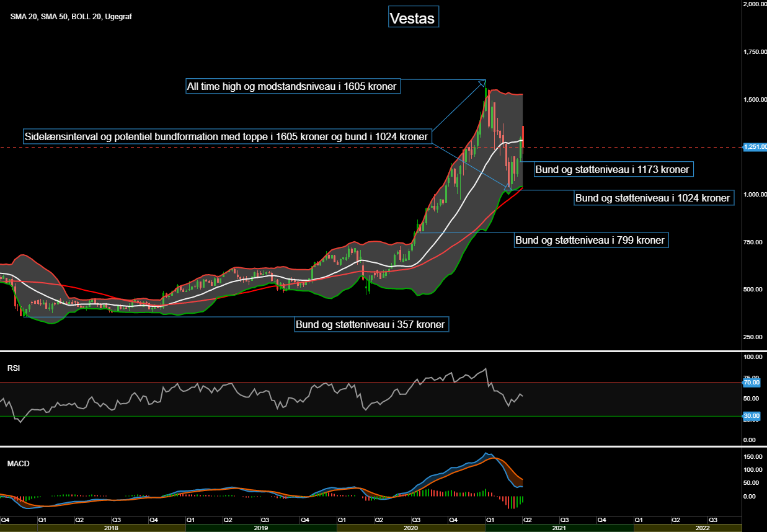Select the 2019 year label on the time axis

[261, 528]
